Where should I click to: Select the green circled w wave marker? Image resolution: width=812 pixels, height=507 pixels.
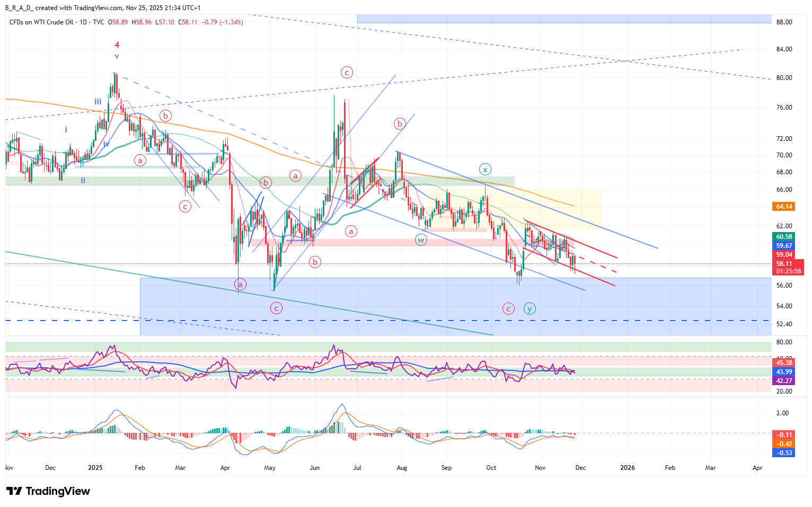[421, 240]
